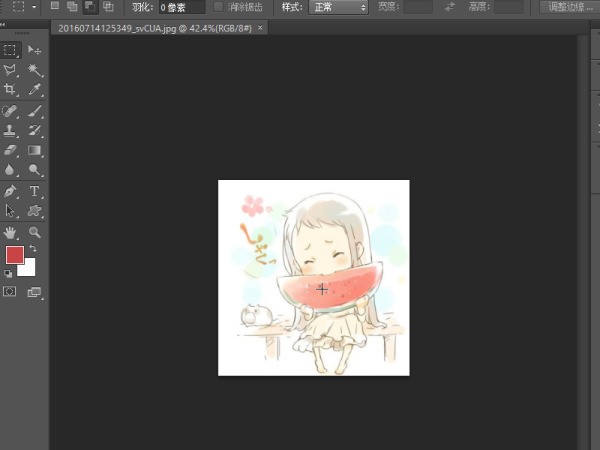
Task: Choose the Horizontal Type tool
Action: [x=35, y=191]
